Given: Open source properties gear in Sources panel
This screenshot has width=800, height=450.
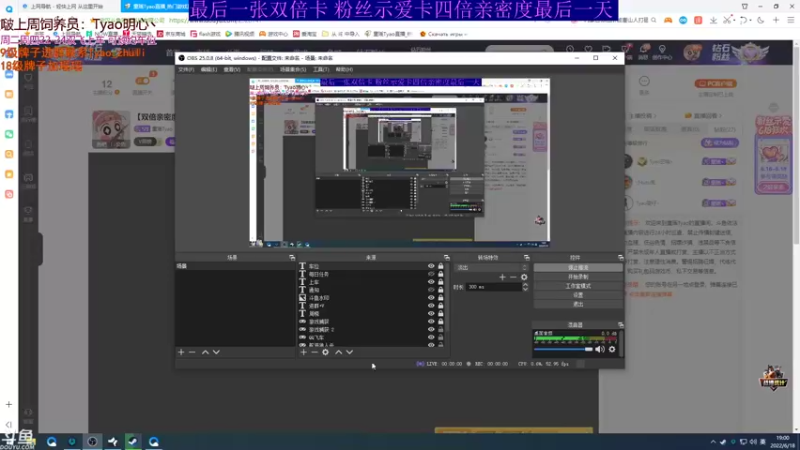Looking at the screenshot, I should pyautogui.click(x=326, y=352).
